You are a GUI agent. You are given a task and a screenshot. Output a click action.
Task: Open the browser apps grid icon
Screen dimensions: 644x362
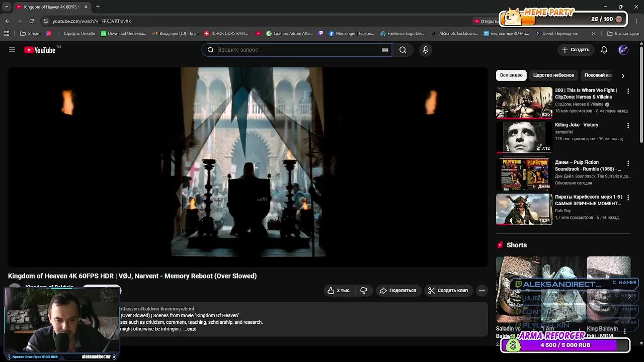point(7,34)
